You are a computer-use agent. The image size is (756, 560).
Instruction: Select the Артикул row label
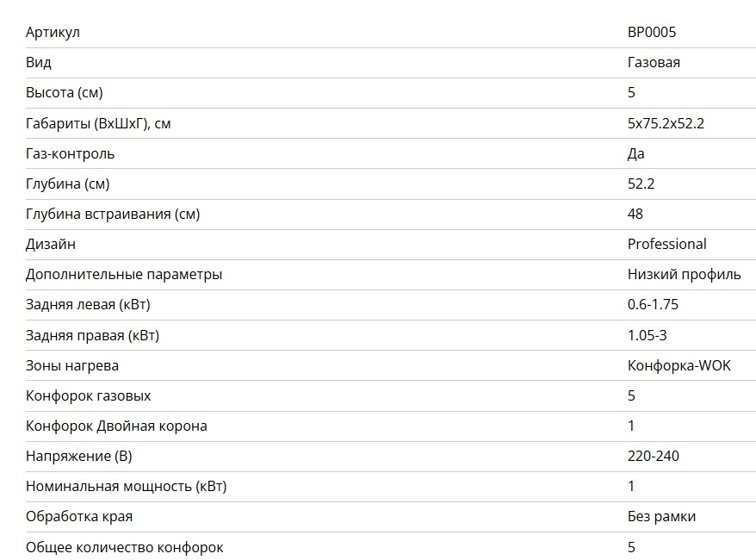[53, 33]
